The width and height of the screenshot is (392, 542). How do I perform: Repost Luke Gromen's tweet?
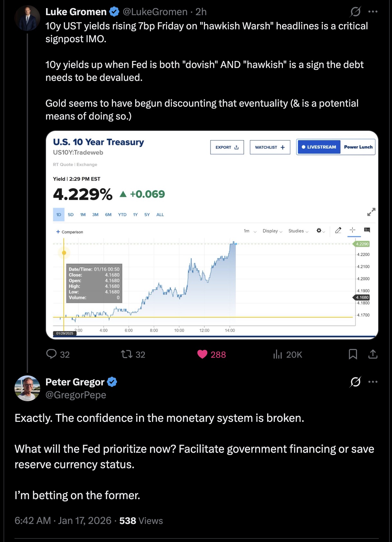(126, 354)
